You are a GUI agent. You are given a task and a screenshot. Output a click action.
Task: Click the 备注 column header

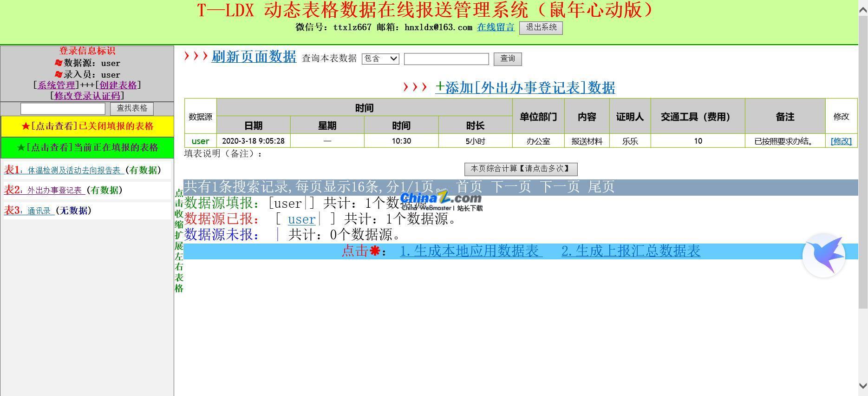[785, 117]
